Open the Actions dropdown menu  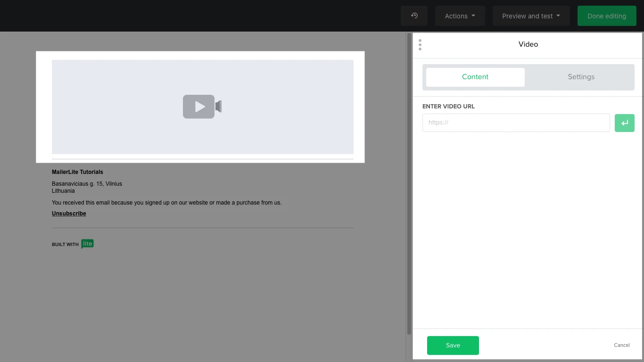click(x=460, y=16)
